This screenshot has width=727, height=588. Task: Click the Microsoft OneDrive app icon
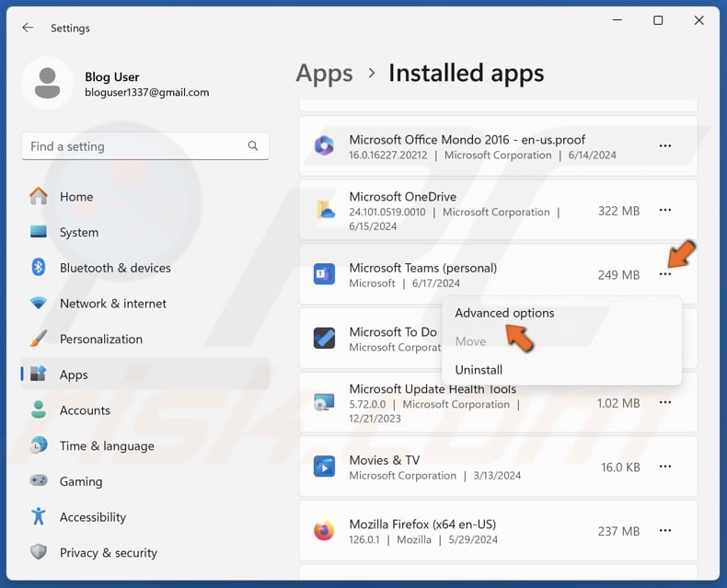pyautogui.click(x=324, y=210)
